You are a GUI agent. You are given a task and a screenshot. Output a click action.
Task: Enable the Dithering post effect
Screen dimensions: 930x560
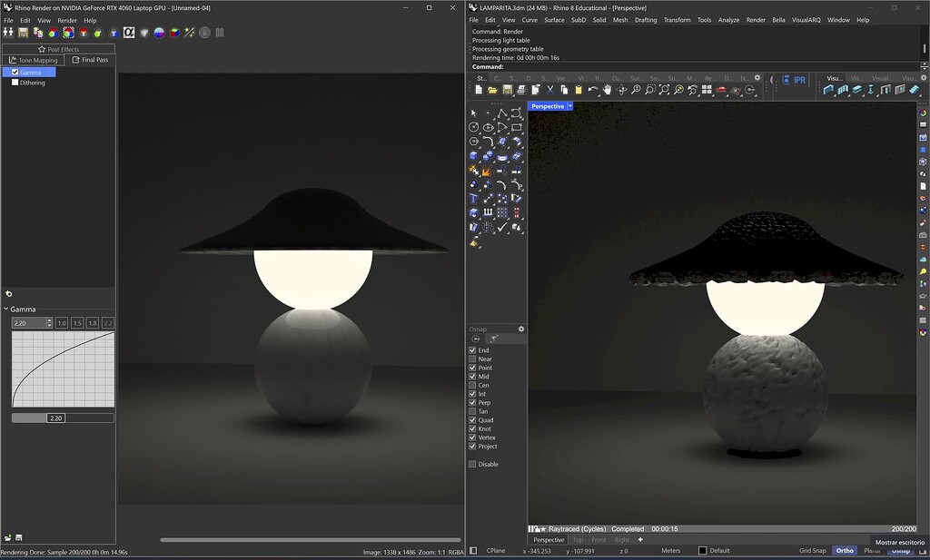(x=15, y=82)
